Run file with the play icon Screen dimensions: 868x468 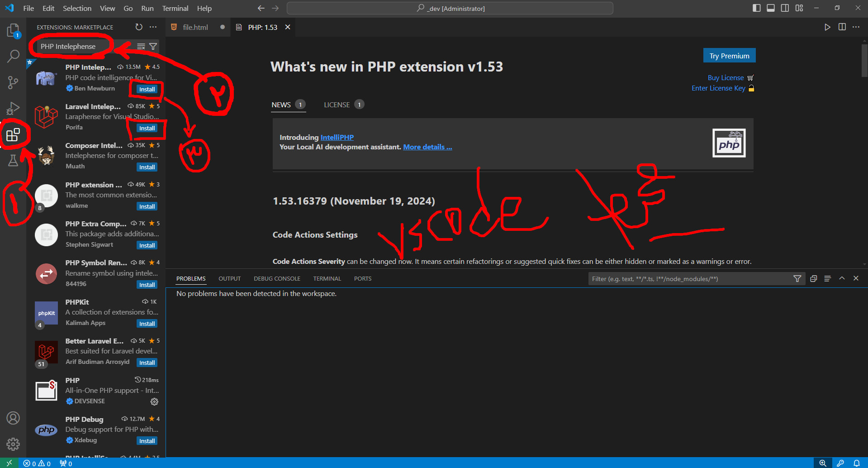tap(827, 27)
